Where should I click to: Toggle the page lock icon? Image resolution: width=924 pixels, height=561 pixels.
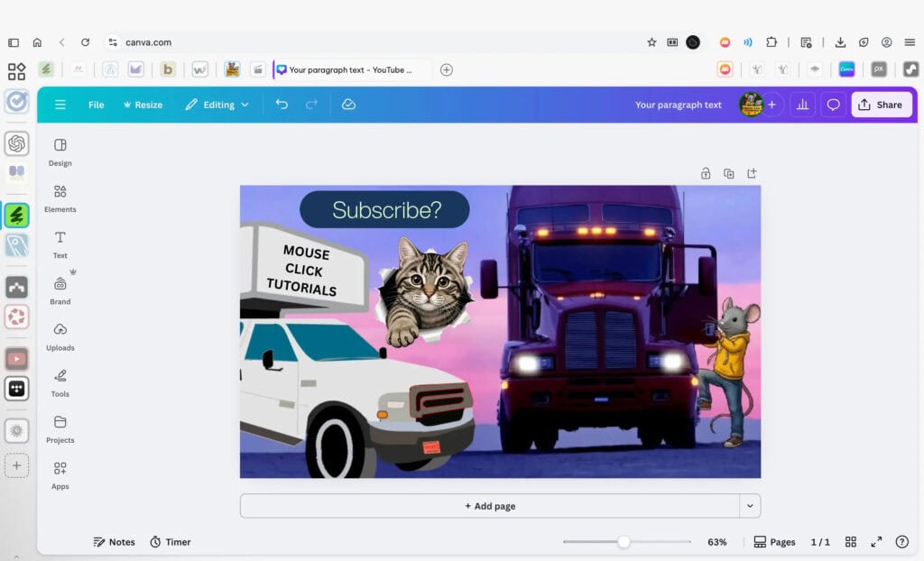[x=706, y=173]
